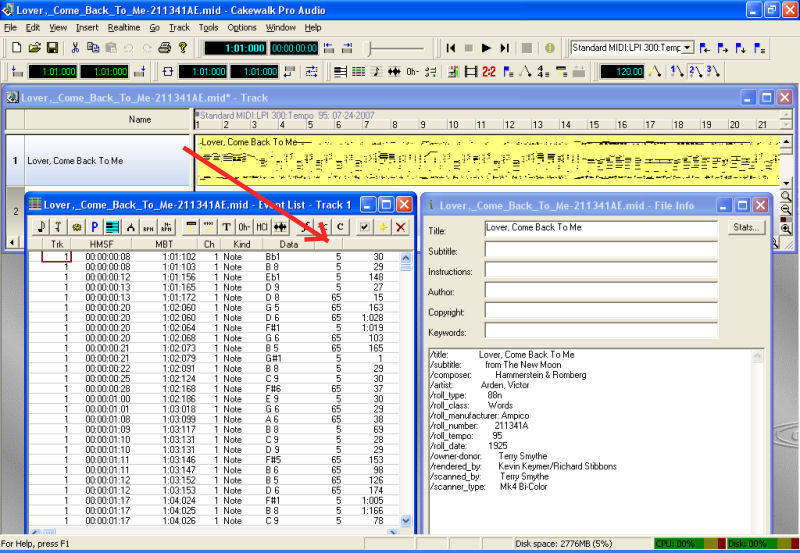Click the Save file toolbar icon
The height and width of the screenshot is (553, 800).
coord(52,48)
